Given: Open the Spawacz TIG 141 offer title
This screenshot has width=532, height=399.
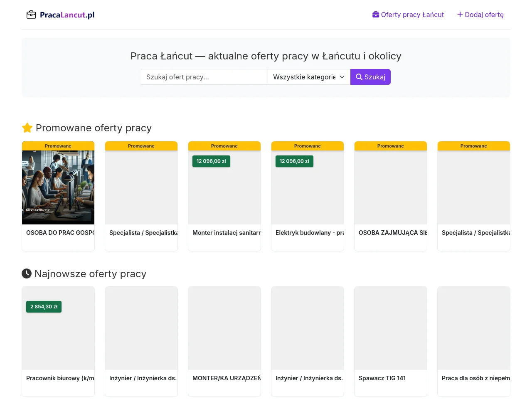Looking at the screenshot, I should coord(382,378).
